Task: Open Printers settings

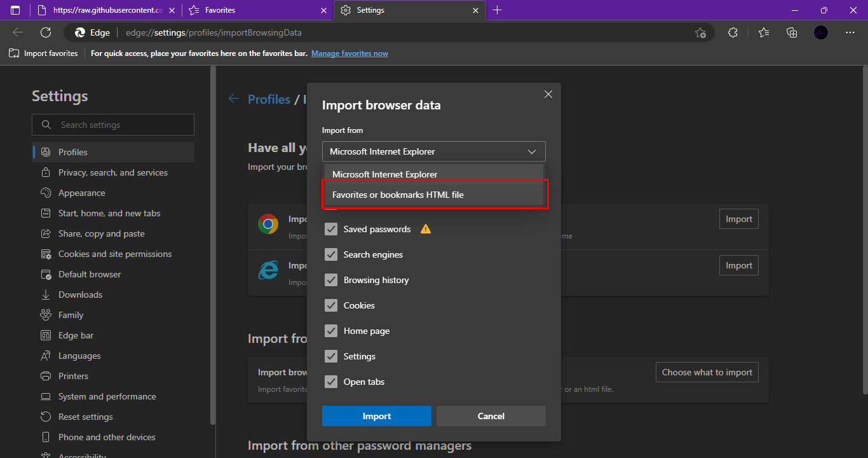Action: (x=113, y=376)
